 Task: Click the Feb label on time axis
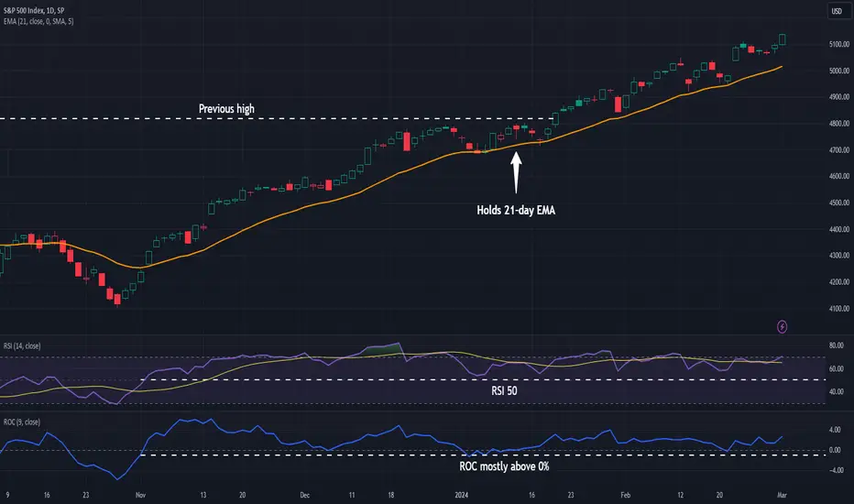click(625, 495)
